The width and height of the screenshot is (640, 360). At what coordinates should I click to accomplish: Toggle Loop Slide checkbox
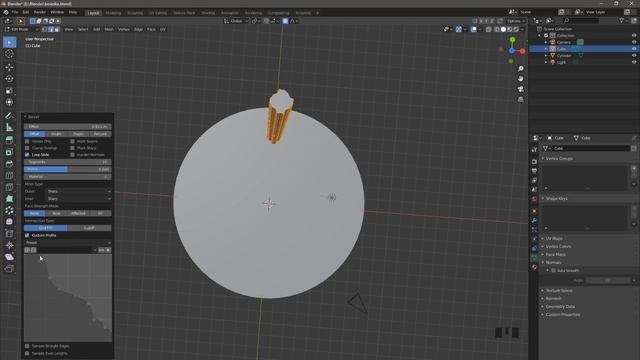tap(27, 155)
